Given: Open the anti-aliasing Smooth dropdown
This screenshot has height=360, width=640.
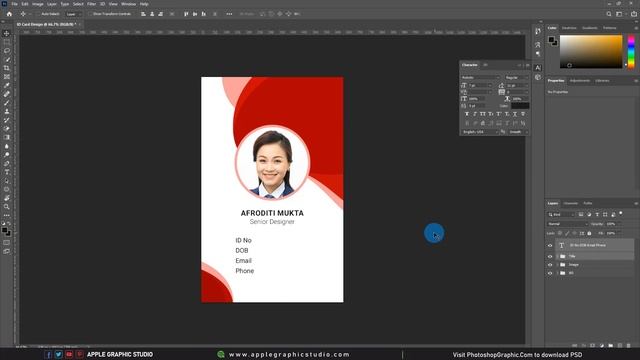Looking at the screenshot, I should tap(518, 132).
